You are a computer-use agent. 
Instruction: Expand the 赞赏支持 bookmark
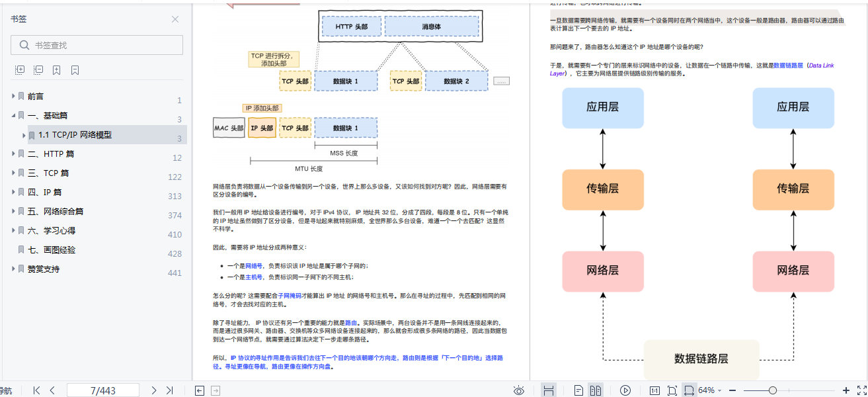(x=13, y=269)
